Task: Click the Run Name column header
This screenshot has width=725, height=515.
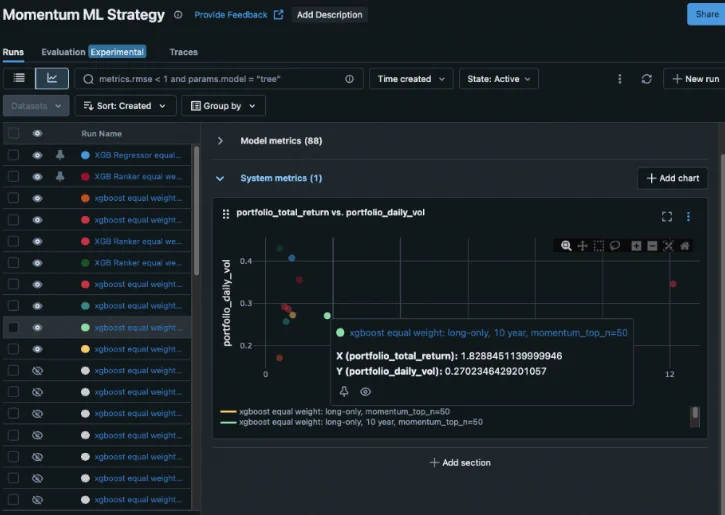Action: click(x=102, y=134)
